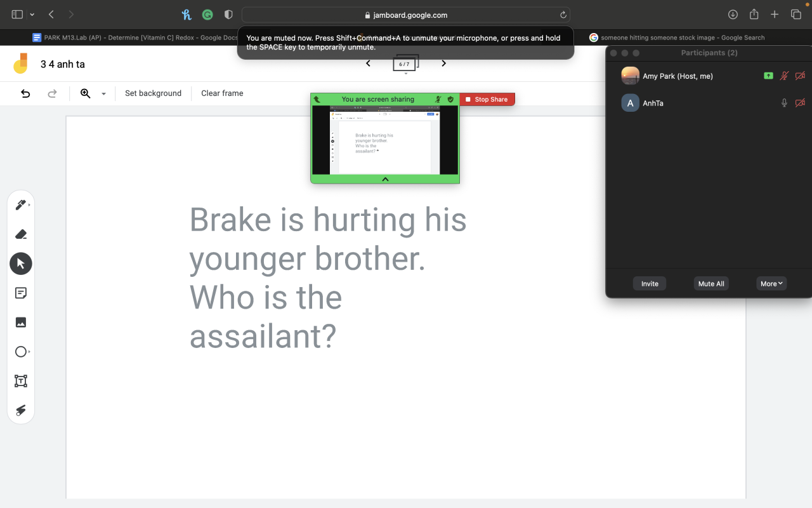This screenshot has width=812, height=508.
Task: Go to the previous frame
Action: coord(368,63)
